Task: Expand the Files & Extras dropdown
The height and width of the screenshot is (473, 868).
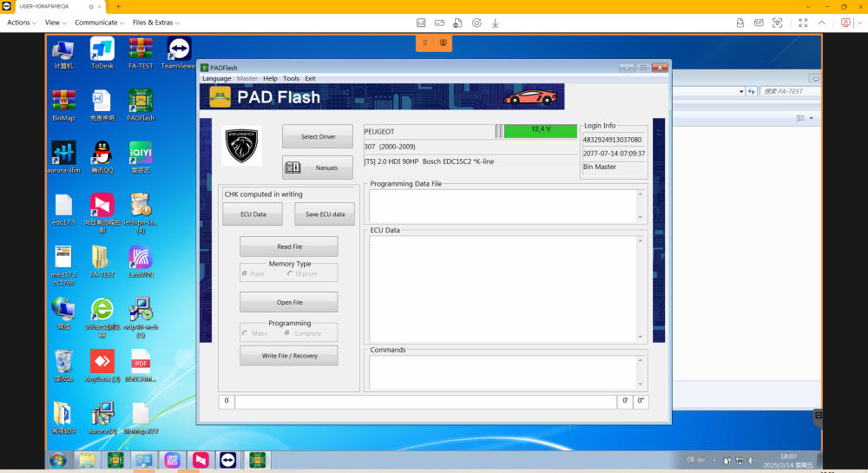Action: [156, 23]
